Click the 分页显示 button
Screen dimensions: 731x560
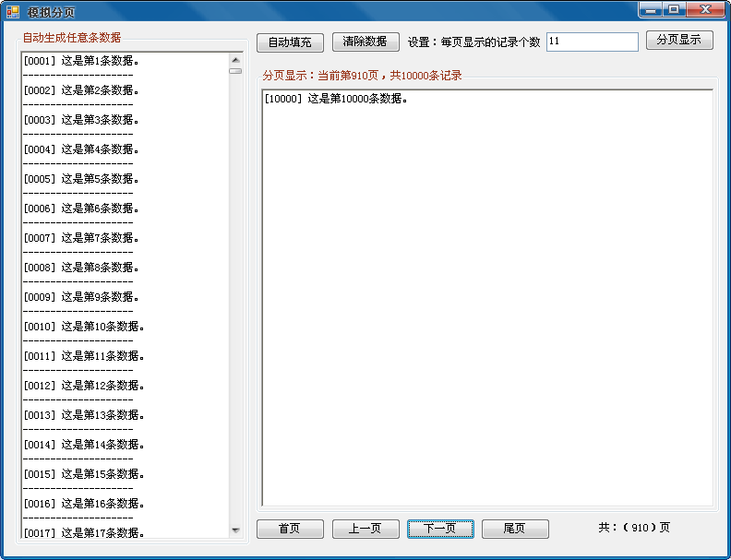point(679,40)
